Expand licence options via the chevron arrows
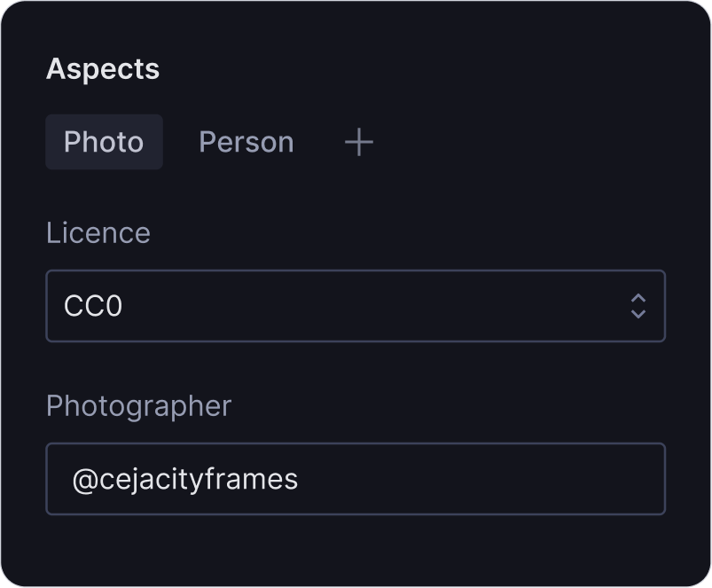Viewport: 712px width, 588px height. 638,306
